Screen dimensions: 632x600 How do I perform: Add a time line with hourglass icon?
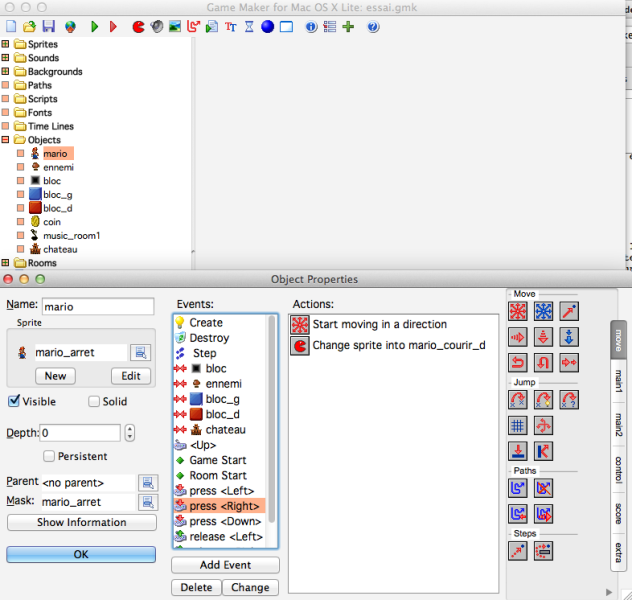coord(249,27)
